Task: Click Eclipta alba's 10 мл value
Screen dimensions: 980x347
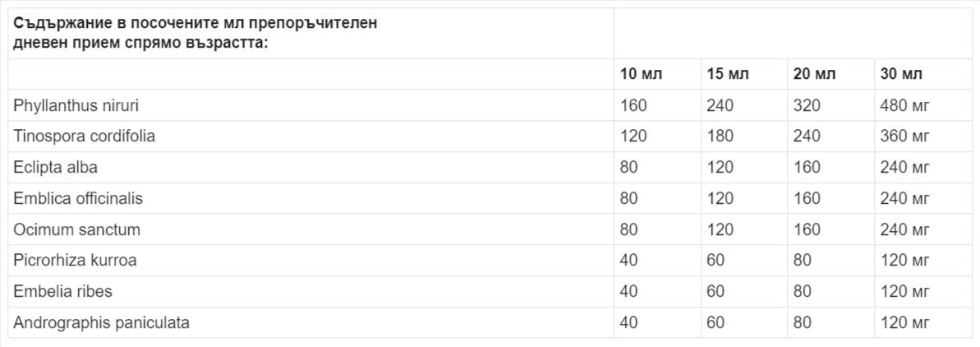Action: (628, 168)
